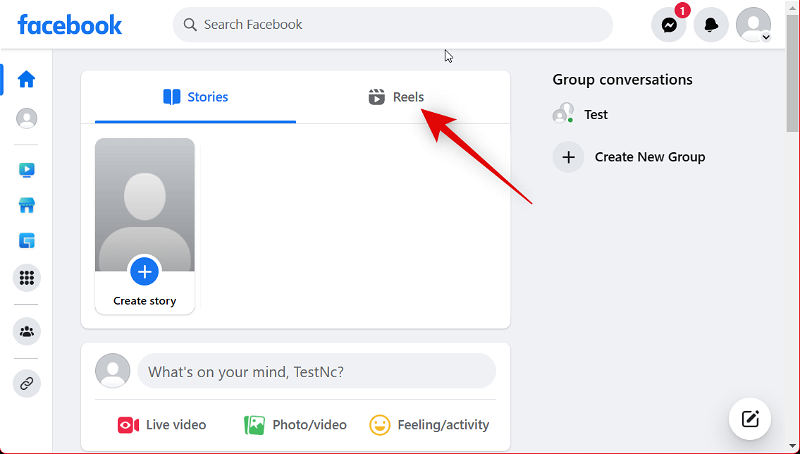This screenshot has width=800, height=454.
Task: Open the Watch video icon in sidebar
Action: click(27, 170)
